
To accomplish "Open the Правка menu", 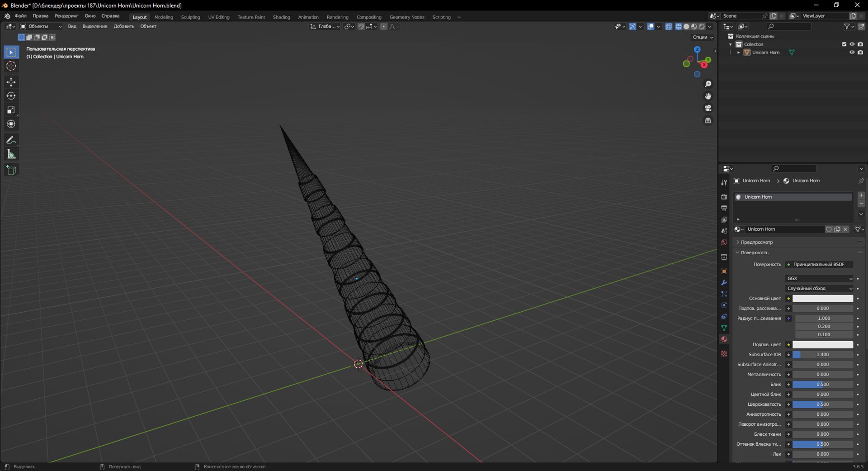I will pos(41,16).
